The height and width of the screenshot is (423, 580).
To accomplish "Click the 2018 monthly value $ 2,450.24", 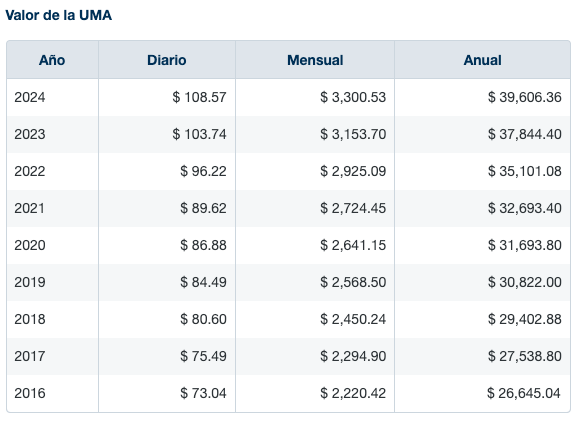I will (353, 319).
